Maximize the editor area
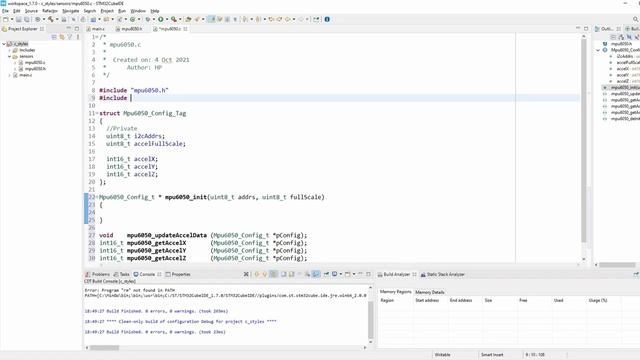 pyautogui.click(x=586, y=29)
